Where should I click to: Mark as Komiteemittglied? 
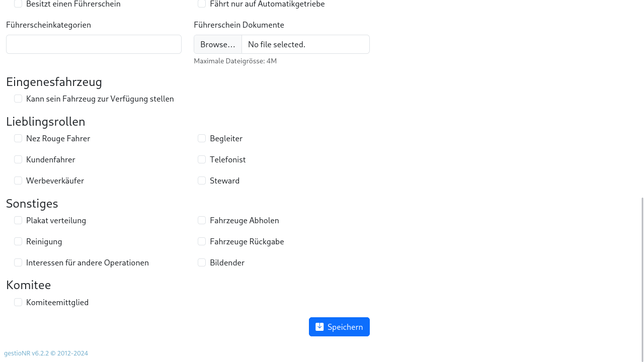[x=18, y=302]
